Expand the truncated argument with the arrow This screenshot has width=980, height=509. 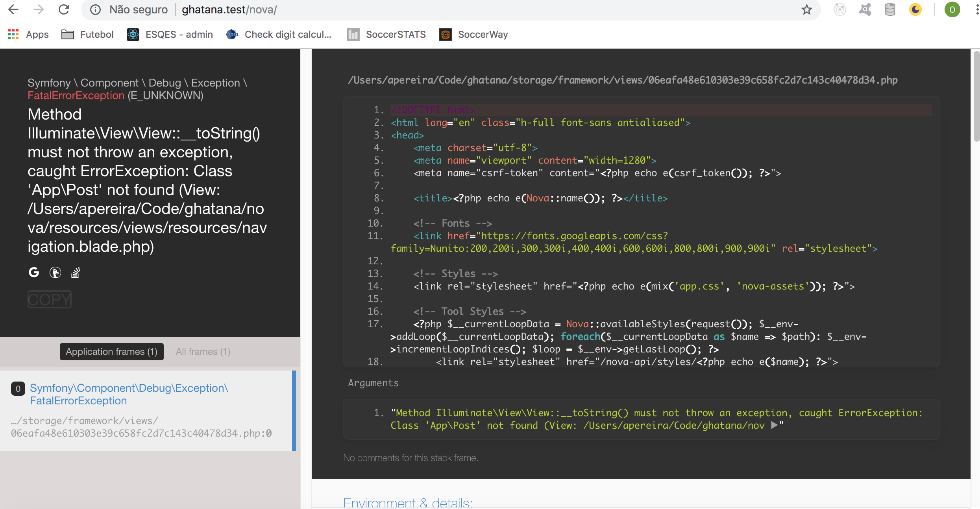[x=774, y=425]
